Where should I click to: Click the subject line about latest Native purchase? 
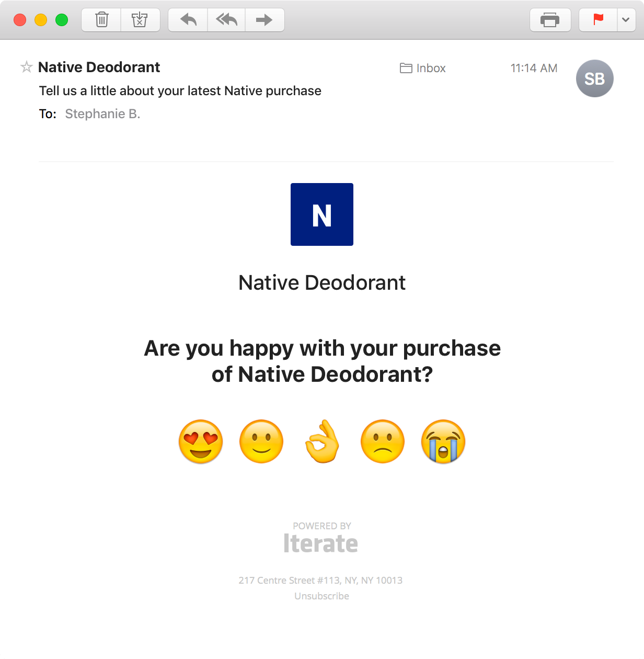180,91
